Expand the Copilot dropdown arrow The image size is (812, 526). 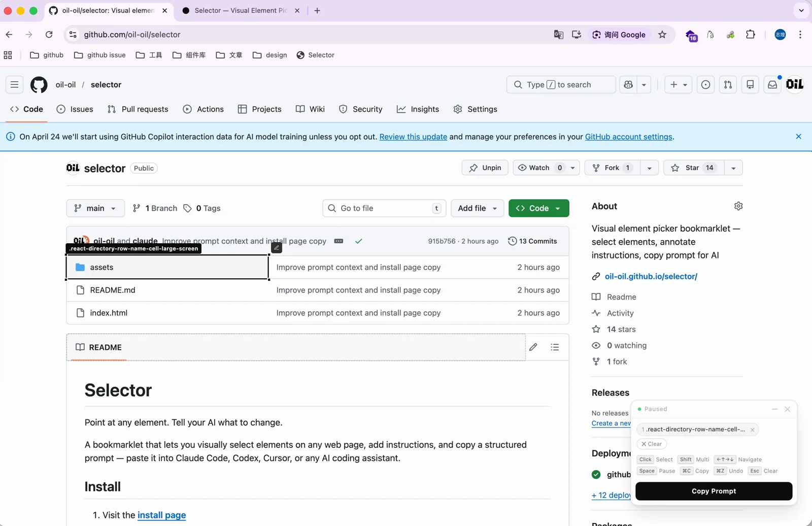644,85
